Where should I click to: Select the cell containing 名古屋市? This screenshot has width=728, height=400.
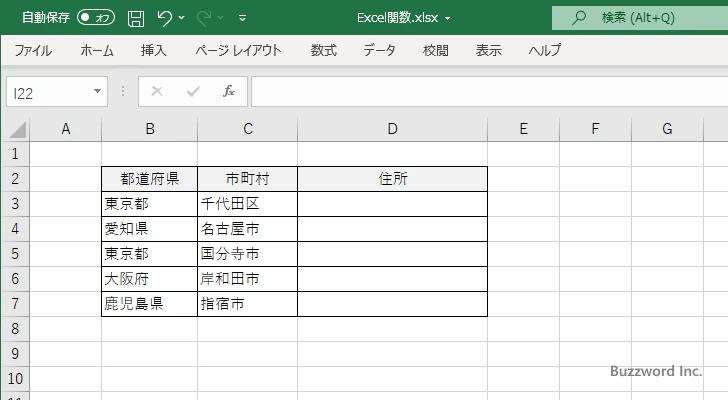pos(247,229)
